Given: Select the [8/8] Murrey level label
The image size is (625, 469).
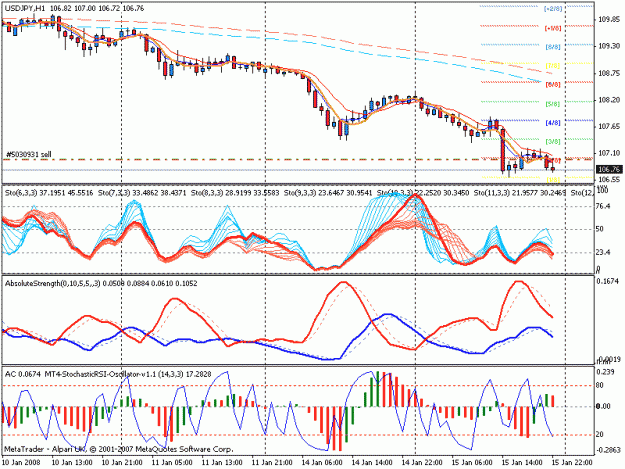Looking at the screenshot, I should coord(553,47).
